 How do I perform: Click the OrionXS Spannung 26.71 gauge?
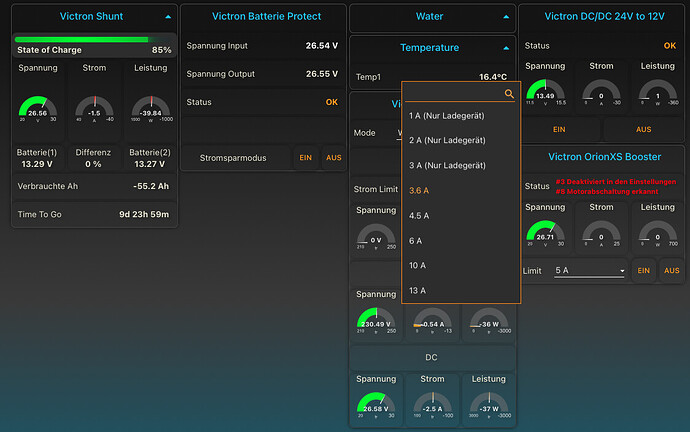point(545,233)
